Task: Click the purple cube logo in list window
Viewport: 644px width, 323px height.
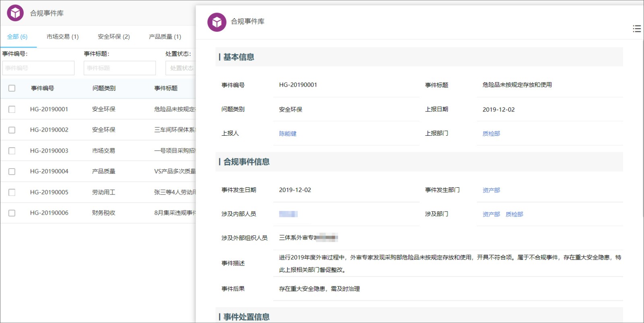Action: click(15, 13)
